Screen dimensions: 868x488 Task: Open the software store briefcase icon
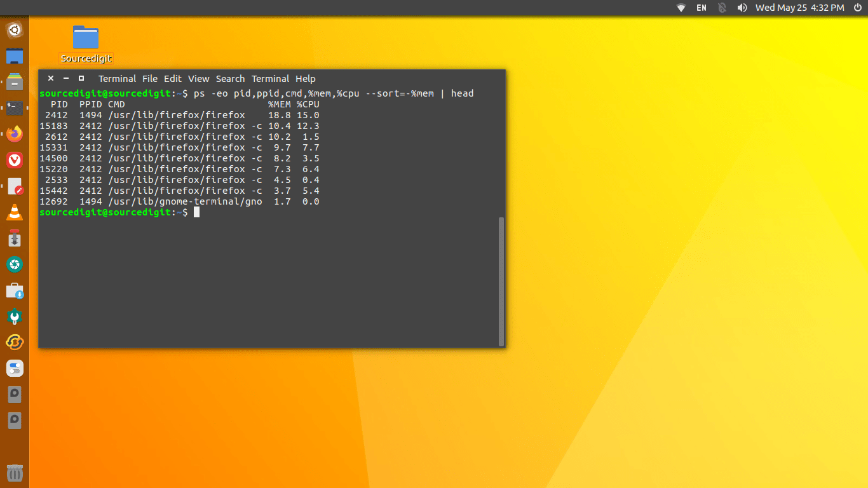[15, 291]
